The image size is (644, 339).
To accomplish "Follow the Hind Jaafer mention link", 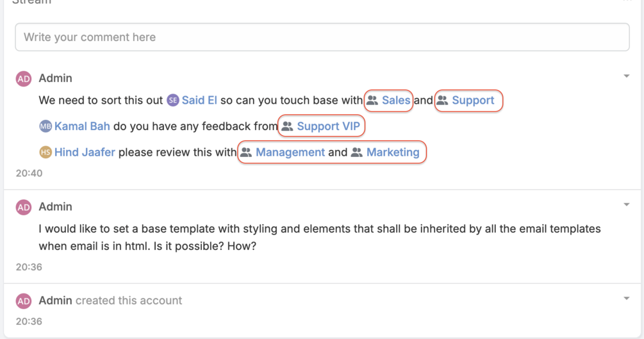I will coord(85,153).
